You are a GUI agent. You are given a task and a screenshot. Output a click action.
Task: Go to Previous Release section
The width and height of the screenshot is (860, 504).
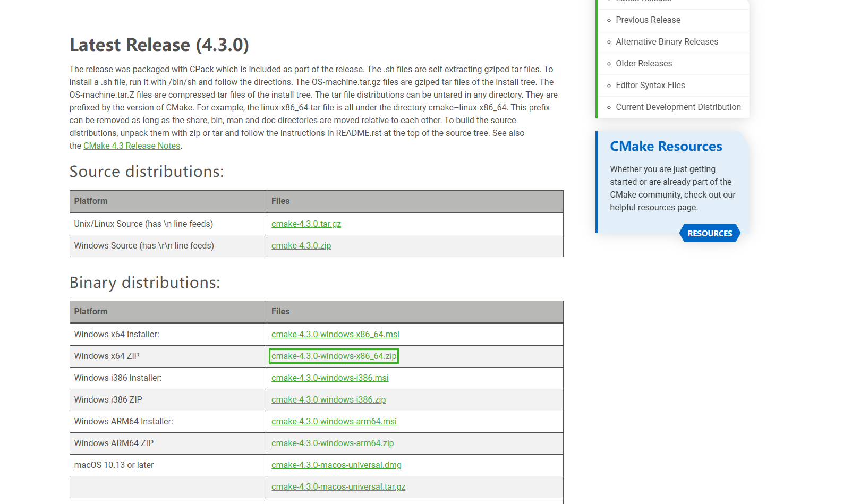click(648, 20)
